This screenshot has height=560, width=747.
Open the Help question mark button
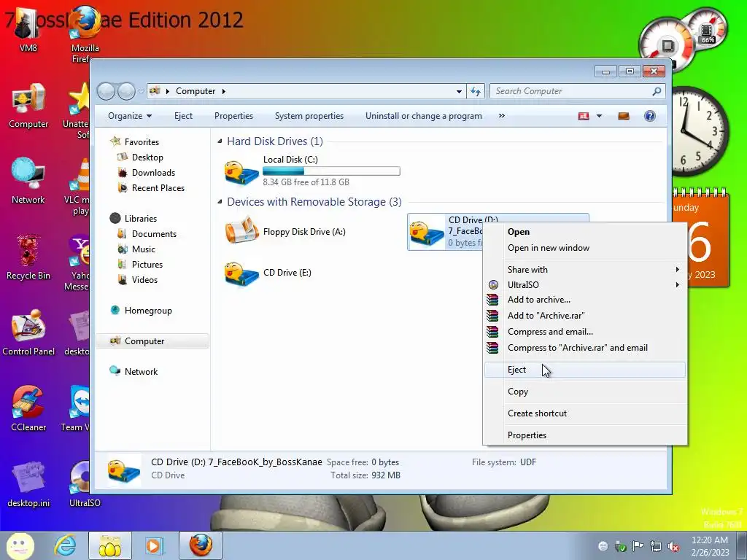[x=649, y=116]
